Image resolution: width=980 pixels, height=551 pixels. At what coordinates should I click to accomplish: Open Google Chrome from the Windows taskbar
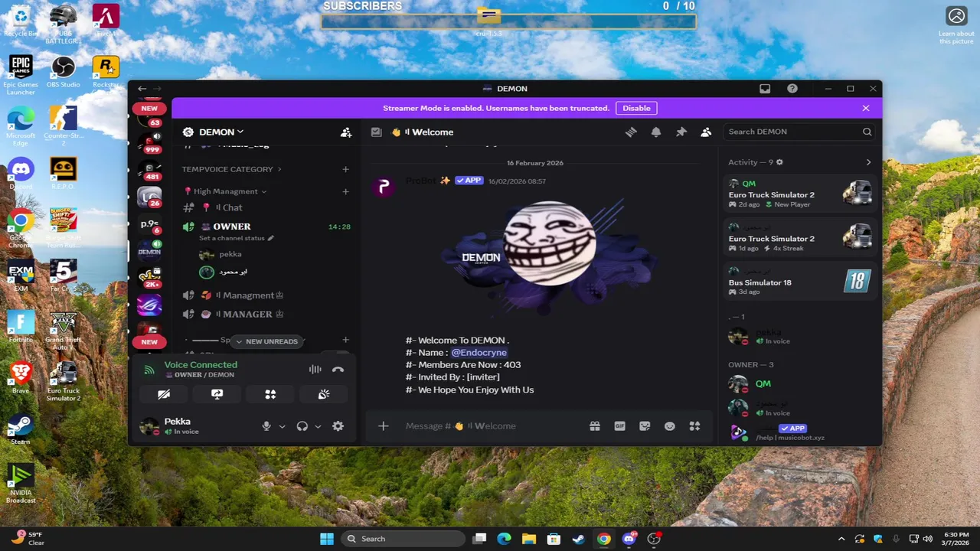point(604,539)
